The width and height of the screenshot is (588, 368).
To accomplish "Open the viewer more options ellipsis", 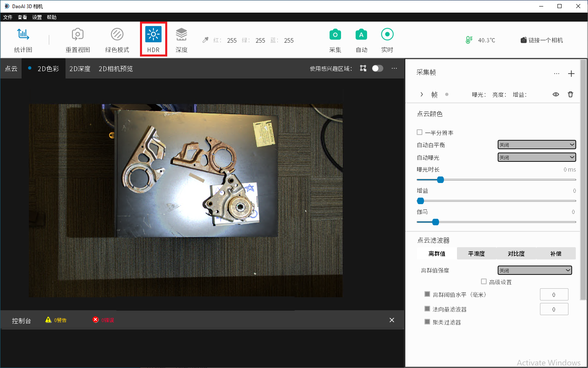I will coord(394,68).
